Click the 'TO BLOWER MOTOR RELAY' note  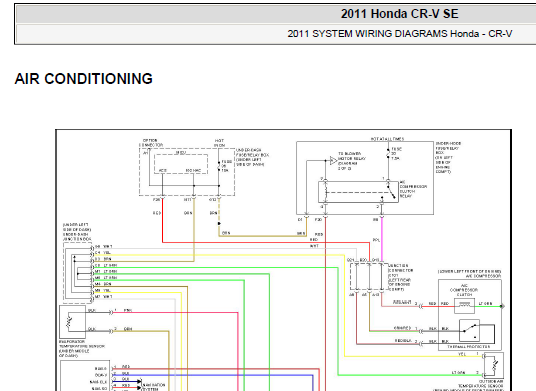coord(351,161)
